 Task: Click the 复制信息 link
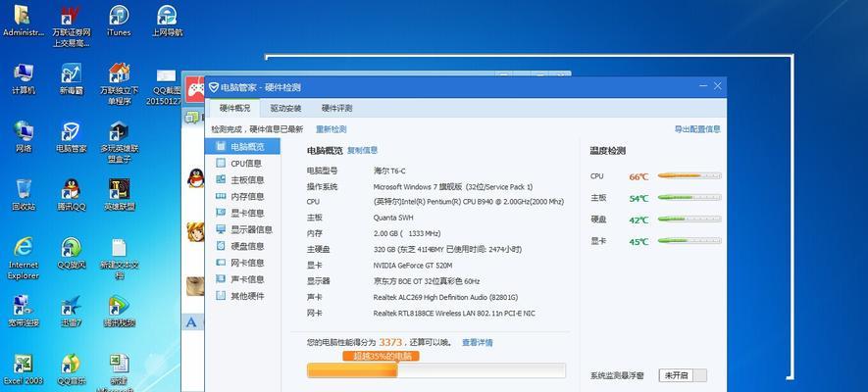tap(363, 150)
